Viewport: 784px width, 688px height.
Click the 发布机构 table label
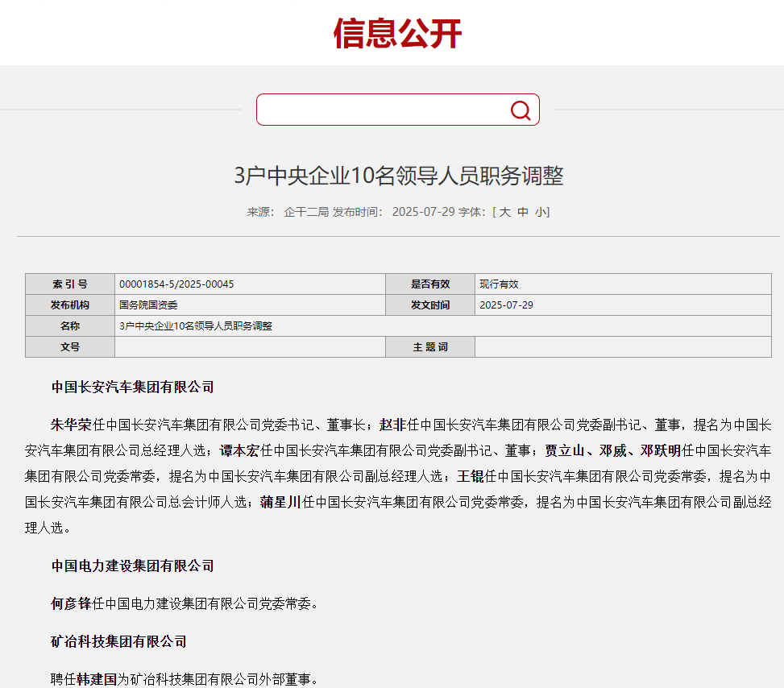point(70,305)
